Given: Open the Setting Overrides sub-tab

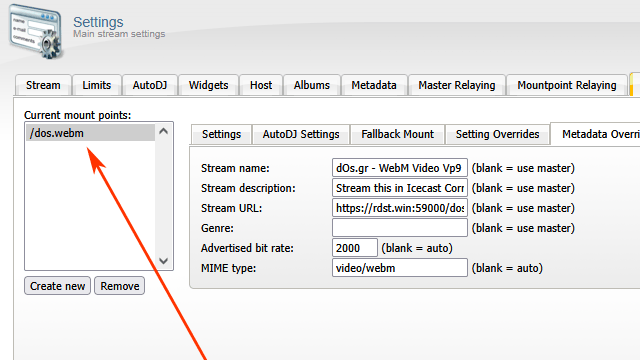Looking at the screenshot, I should [x=498, y=134].
